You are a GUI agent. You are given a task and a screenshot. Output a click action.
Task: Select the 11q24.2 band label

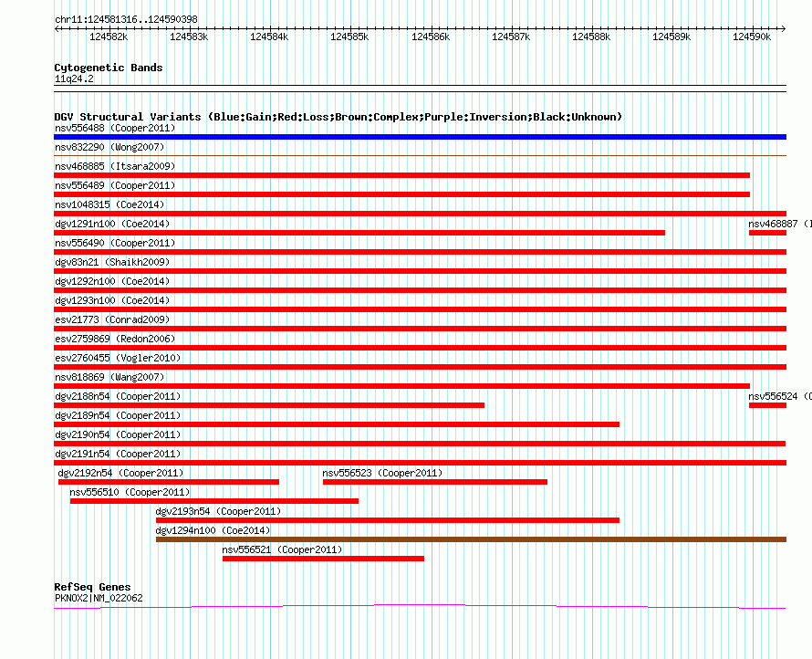[x=74, y=78]
